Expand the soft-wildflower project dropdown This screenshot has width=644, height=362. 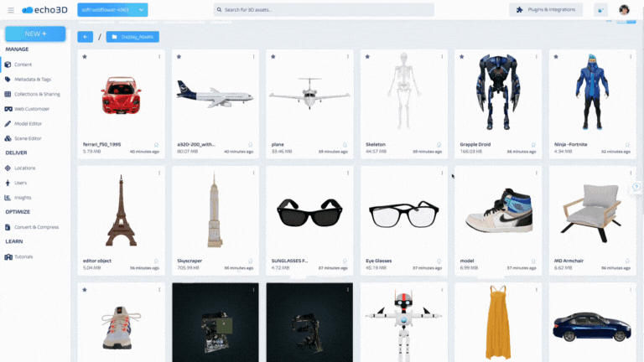click(x=112, y=10)
